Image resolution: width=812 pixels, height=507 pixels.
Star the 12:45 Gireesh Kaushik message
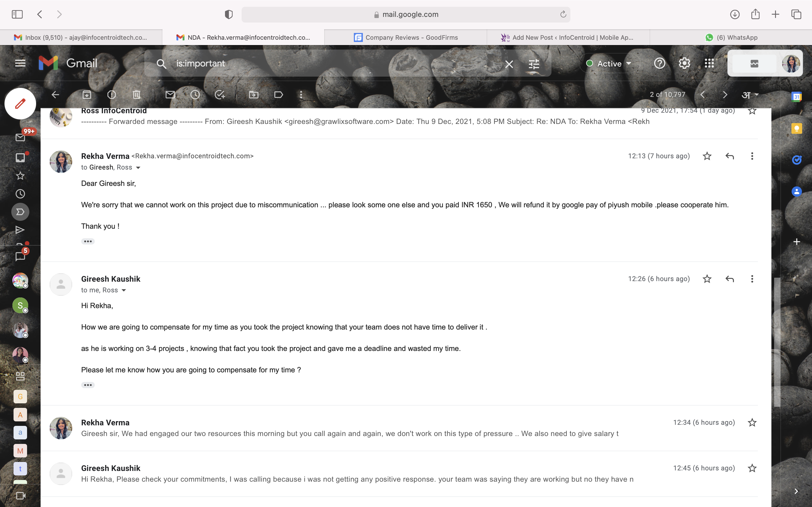coord(752,468)
